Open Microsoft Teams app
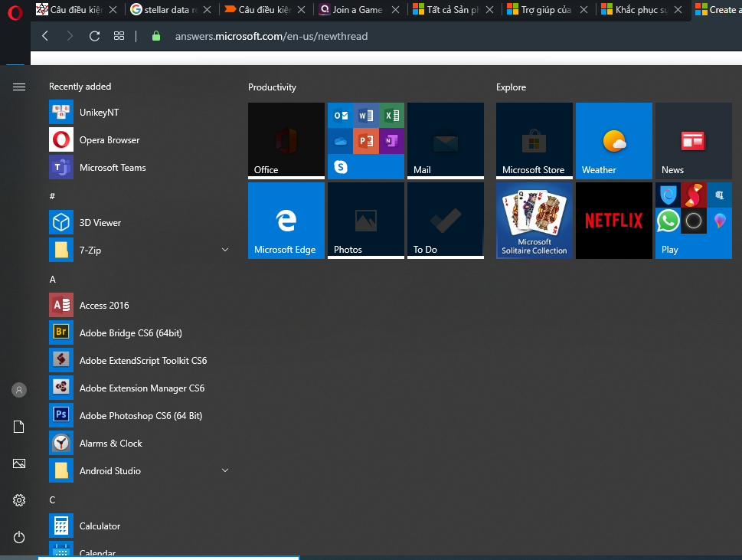Screen dimensions: 742x560 coord(139,167)
